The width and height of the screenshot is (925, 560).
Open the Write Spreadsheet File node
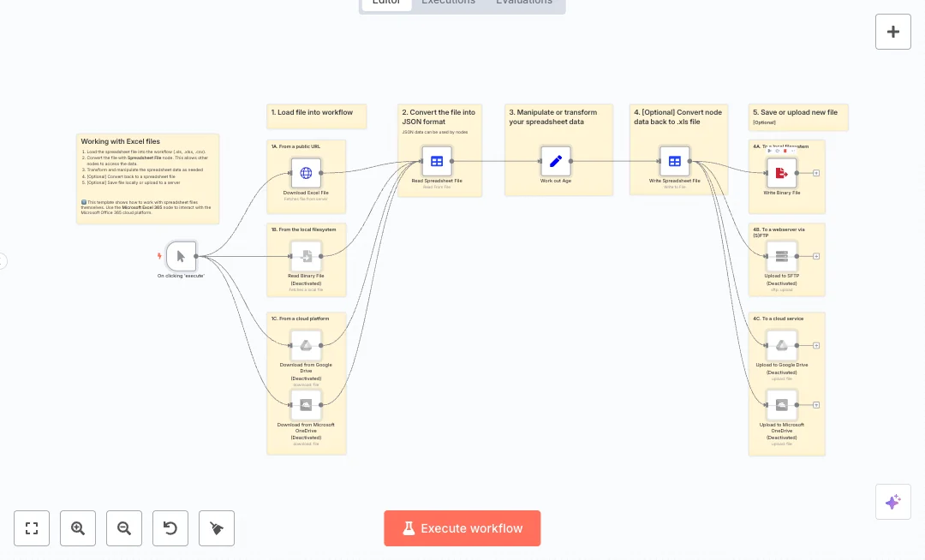[x=674, y=161]
